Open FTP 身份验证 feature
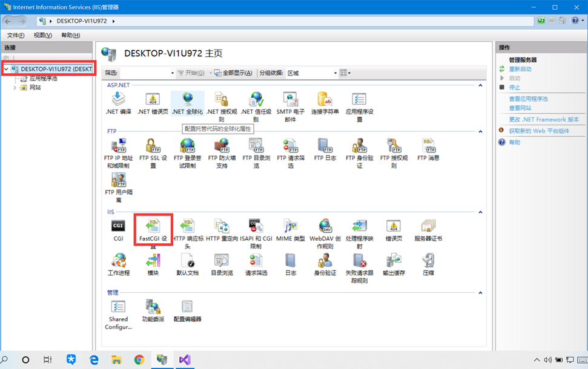This screenshot has width=588, height=369. tap(359, 153)
